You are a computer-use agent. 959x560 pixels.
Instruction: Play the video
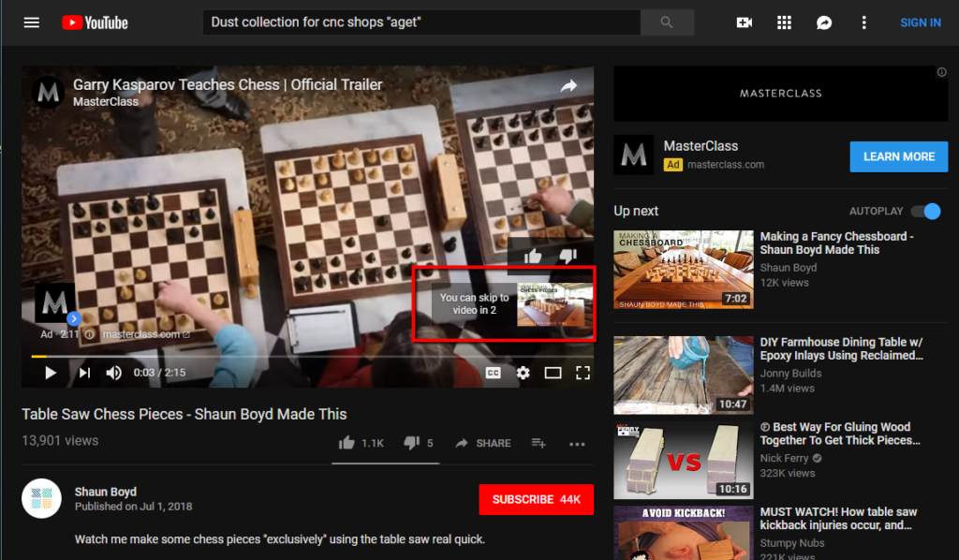51,373
